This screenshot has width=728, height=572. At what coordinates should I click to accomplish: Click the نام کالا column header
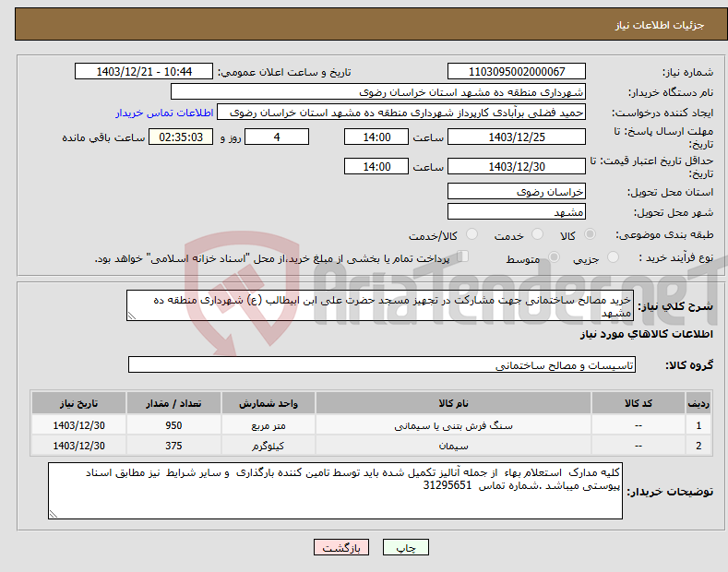(x=453, y=403)
